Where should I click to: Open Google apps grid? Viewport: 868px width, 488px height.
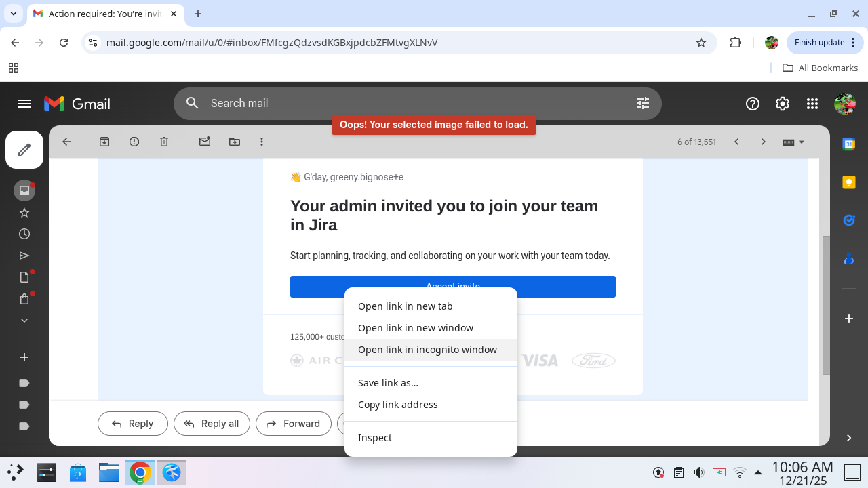pyautogui.click(x=812, y=104)
